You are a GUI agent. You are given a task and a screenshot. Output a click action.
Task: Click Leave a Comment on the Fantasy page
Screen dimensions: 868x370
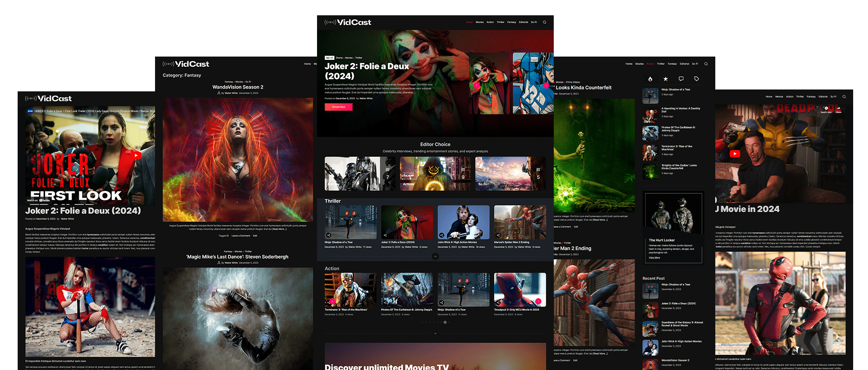pos(241,236)
